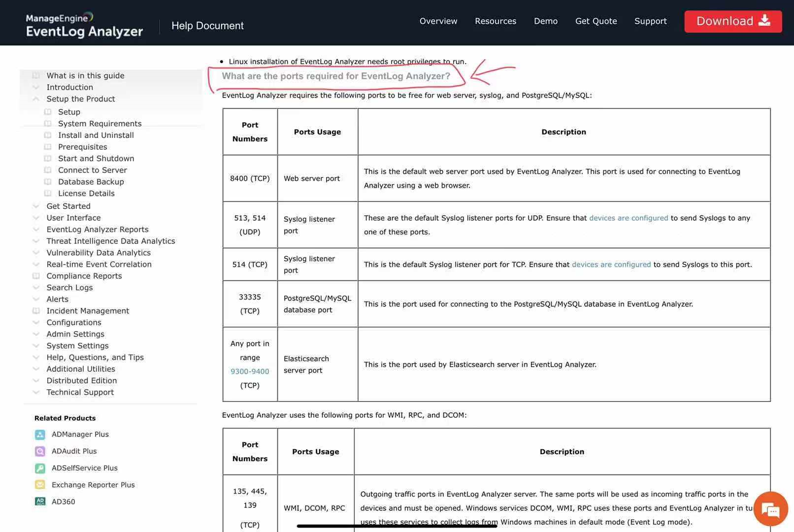Click the red Download button
Image resolution: width=794 pixels, height=532 pixels.
tap(733, 21)
